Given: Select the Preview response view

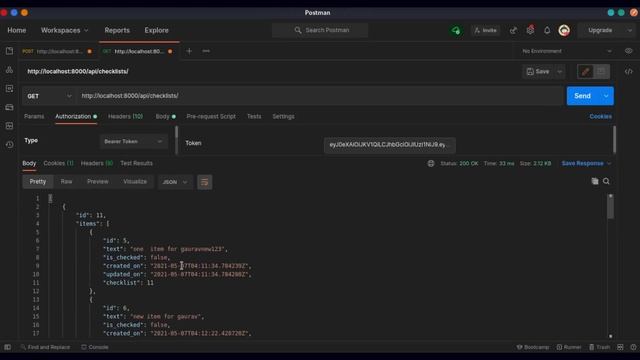Looking at the screenshot, I should [x=98, y=182].
